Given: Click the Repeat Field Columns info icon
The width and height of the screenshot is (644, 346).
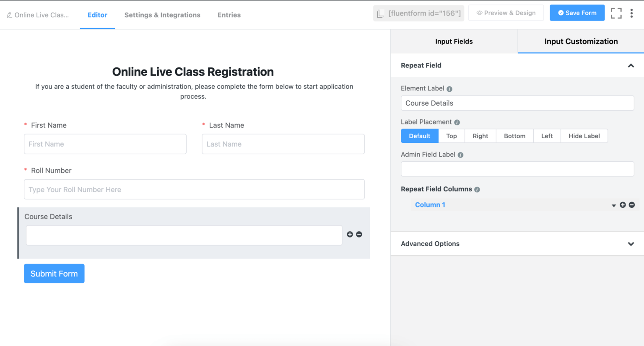Looking at the screenshot, I should point(477,189).
